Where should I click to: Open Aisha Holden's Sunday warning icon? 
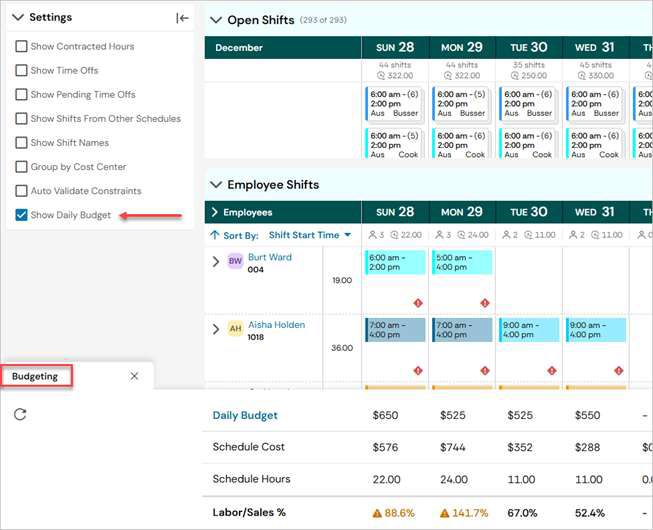coord(418,371)
